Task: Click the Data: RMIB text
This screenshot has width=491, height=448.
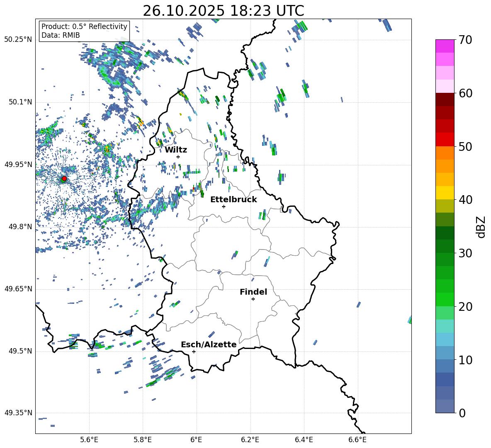Action: [x=61, y=35]
